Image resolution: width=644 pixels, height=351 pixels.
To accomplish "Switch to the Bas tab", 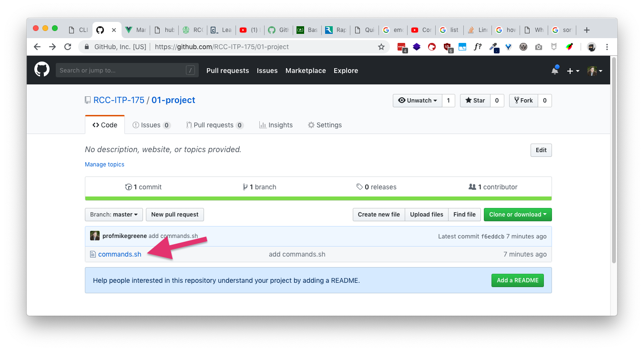I will click(x=307, y=30).
